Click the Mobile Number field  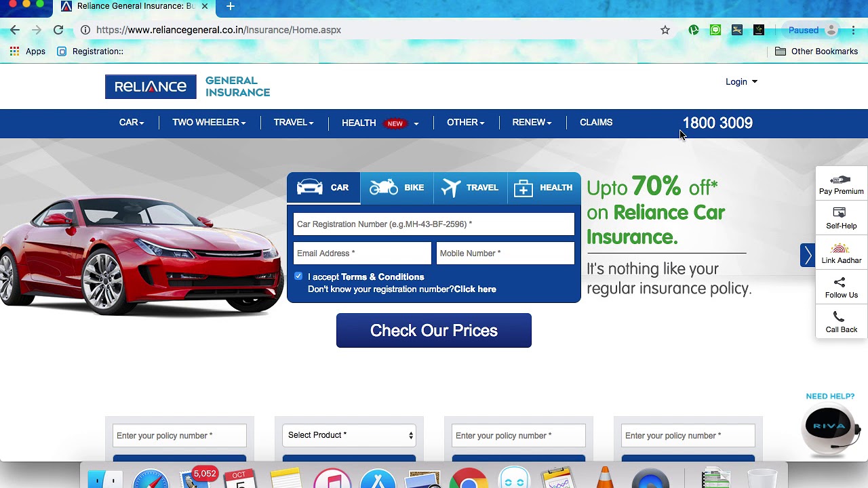(505, 253)
